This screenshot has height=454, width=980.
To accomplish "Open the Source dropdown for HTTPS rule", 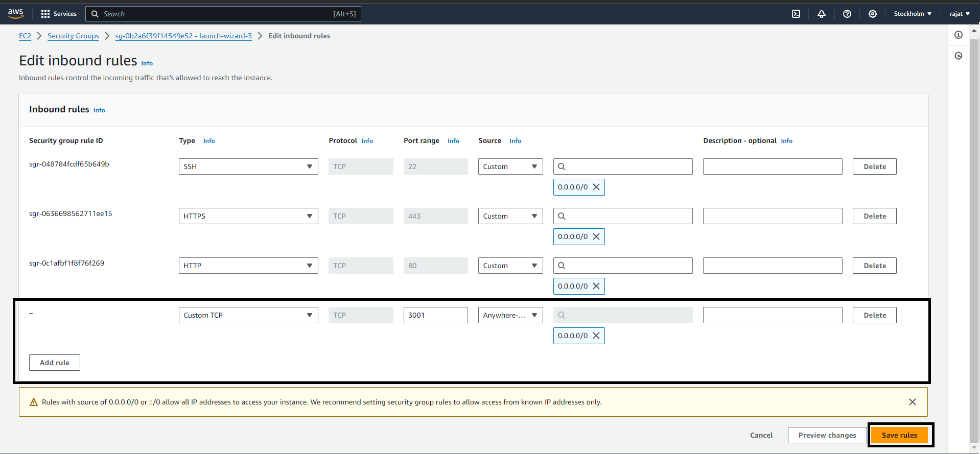I will tap(510, 216).
